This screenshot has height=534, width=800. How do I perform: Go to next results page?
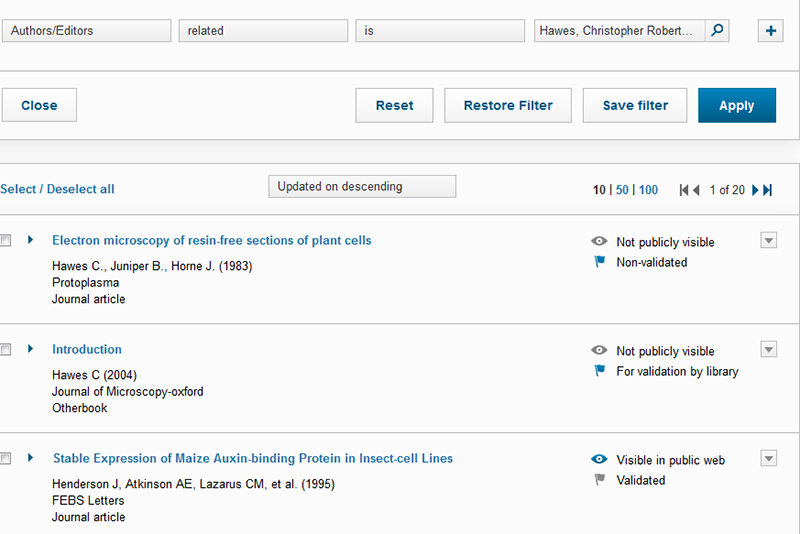[x=755, y=190]
